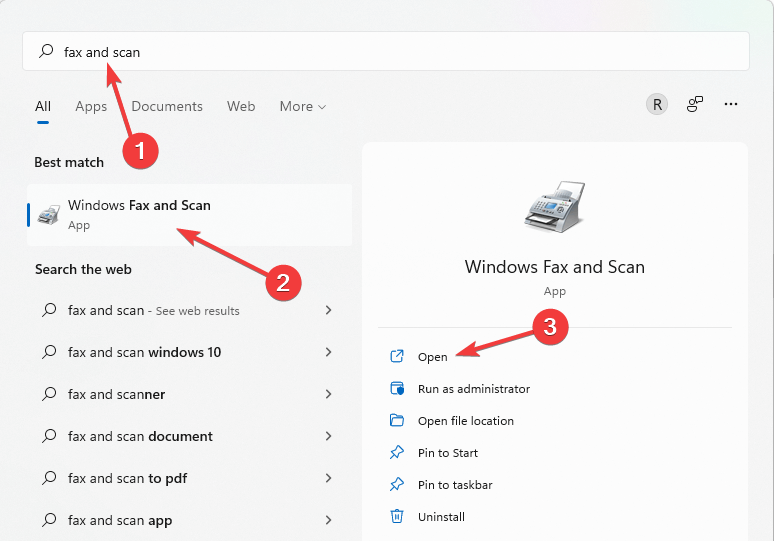The height and width of the screenshot is (541, 774).
Task: Open the linked accounts icon next to the avatar
Action: (695, 104)
